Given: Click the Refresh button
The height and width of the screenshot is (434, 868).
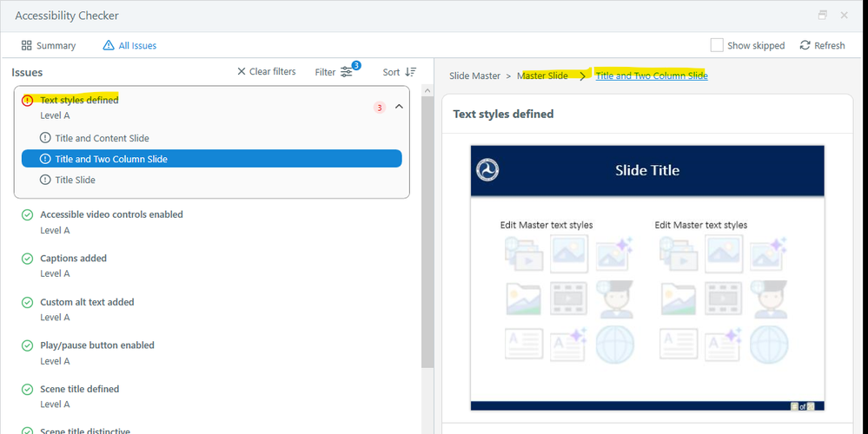Looking at the screenshot, I should click(x=822, y=45).
